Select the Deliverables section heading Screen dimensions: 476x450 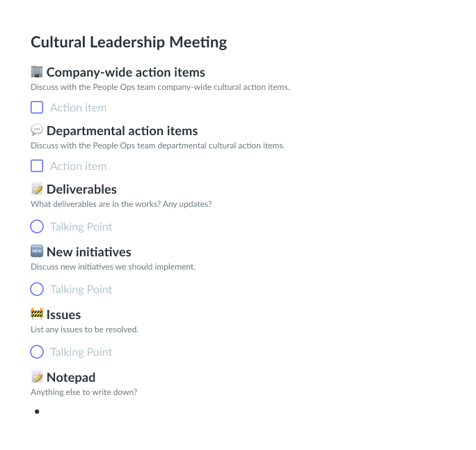[x=81, y=189]
